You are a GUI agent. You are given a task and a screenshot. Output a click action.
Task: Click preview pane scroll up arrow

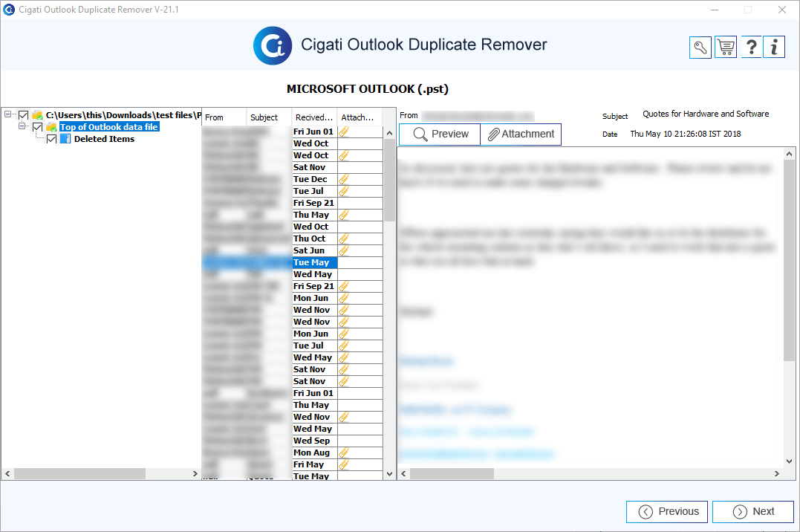click(789, 154)
